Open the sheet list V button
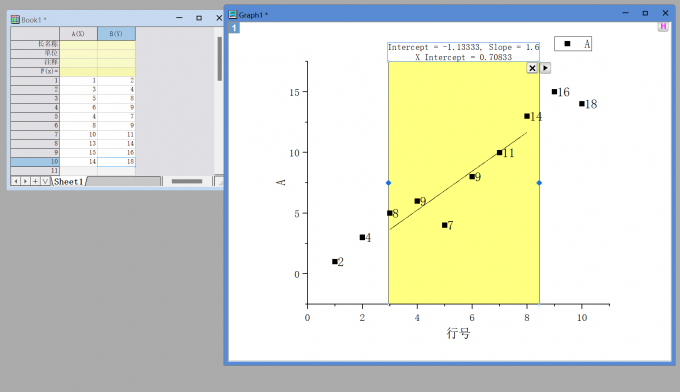Viewport: 680px width, 392px height. pyautogui.click(x=45, y=181)
